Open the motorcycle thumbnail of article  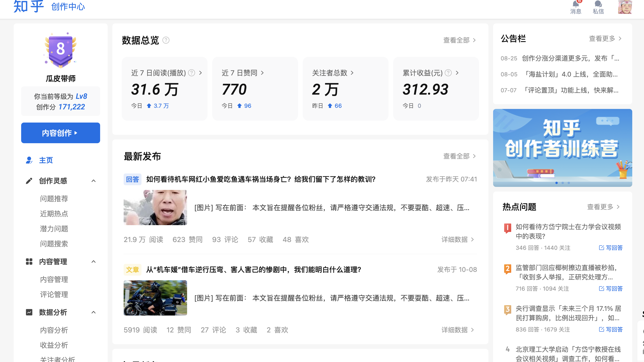pos(155,298)
